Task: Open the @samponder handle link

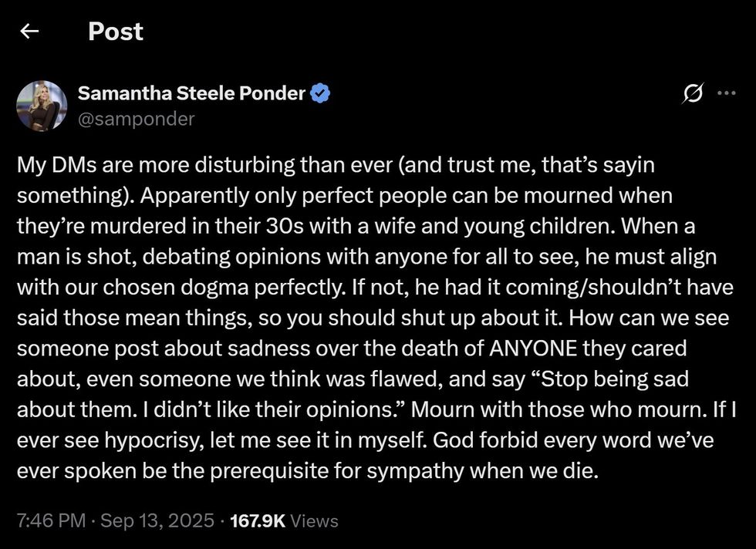Action: 136,119
